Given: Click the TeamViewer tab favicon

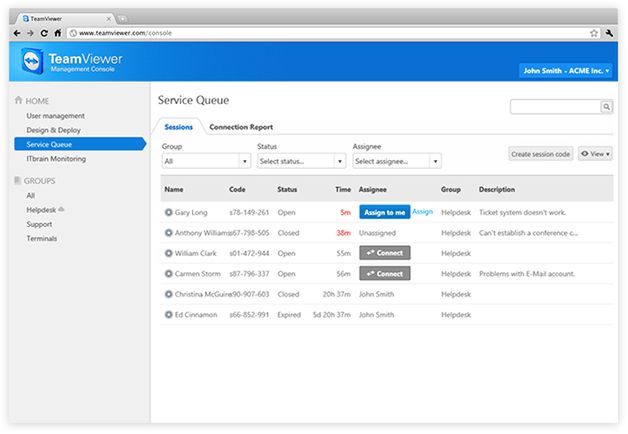Looking at the screenshot, I should point(26,18).
